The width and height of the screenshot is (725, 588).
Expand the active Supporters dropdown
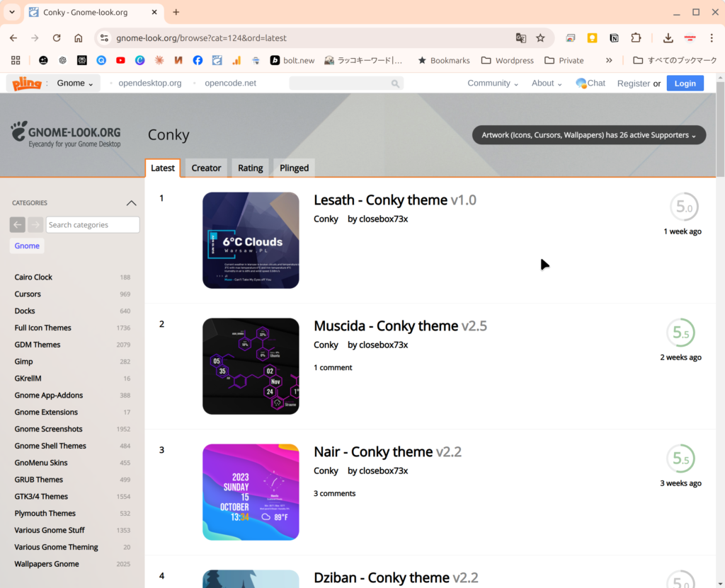(x=589, y=135)
